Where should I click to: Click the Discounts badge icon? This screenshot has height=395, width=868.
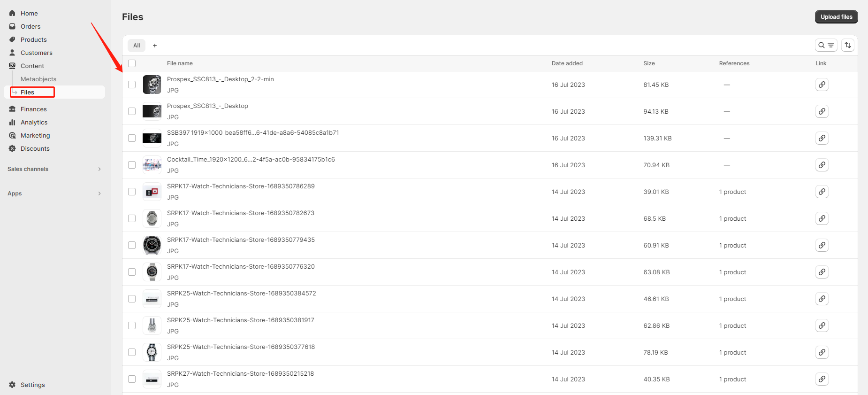(x=12, y=148)
